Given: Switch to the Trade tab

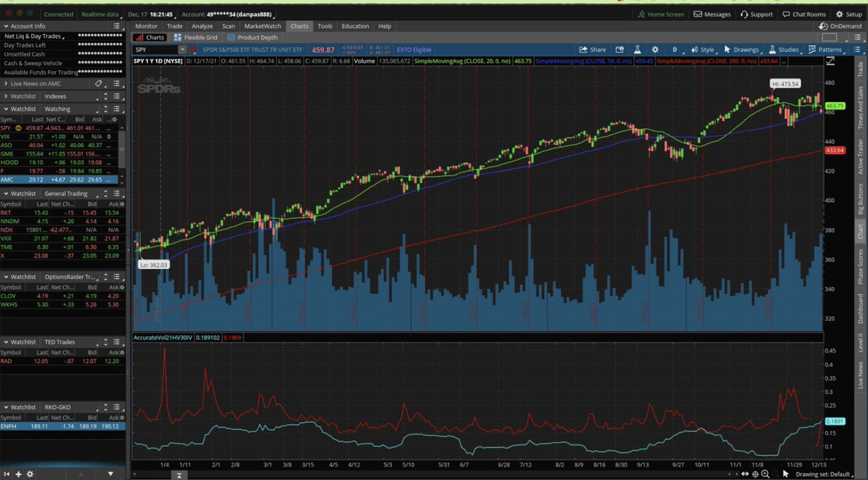Looking at the screenshot, I should tap(175, 26).
